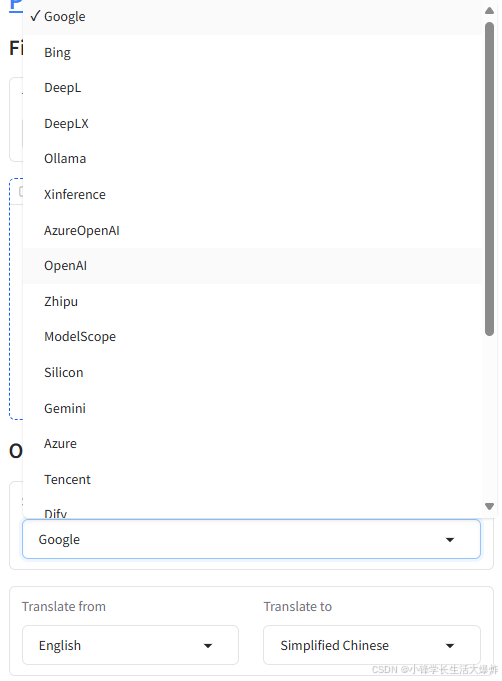Screen dimensions: 502x681
Task: Expand the Simplified Chinese target dropdown
Action: coord(372,645)
